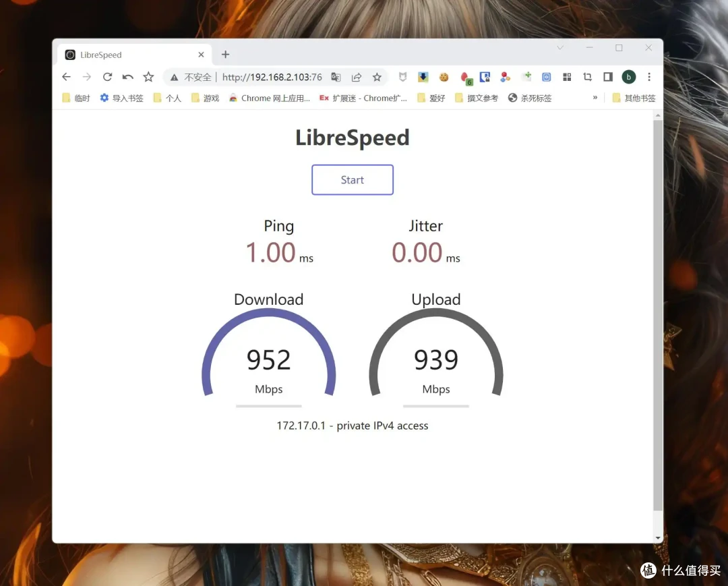Screen dimensions: 728x586
Task: Click the scrollbar down arrow
Action: click(x=658, y=537)
